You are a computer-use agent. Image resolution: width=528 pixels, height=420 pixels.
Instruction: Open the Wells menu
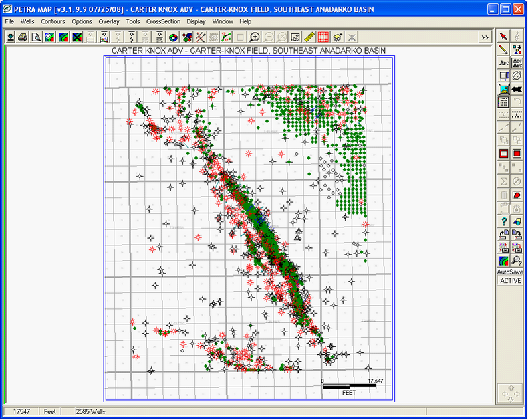27,21
